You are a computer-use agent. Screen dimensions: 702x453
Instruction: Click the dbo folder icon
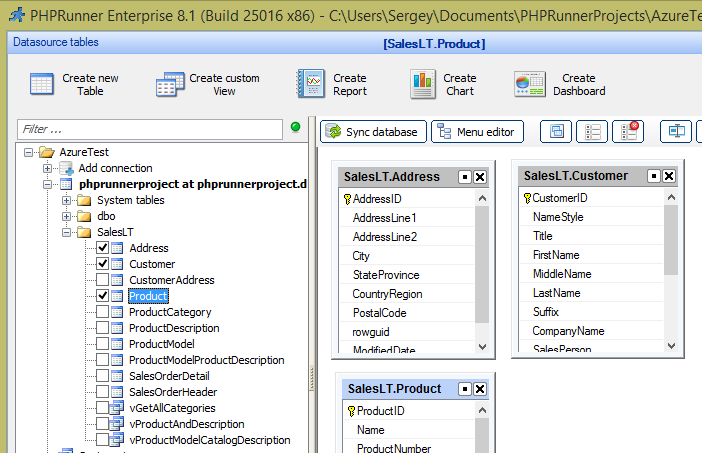click(x=84, y=216)
